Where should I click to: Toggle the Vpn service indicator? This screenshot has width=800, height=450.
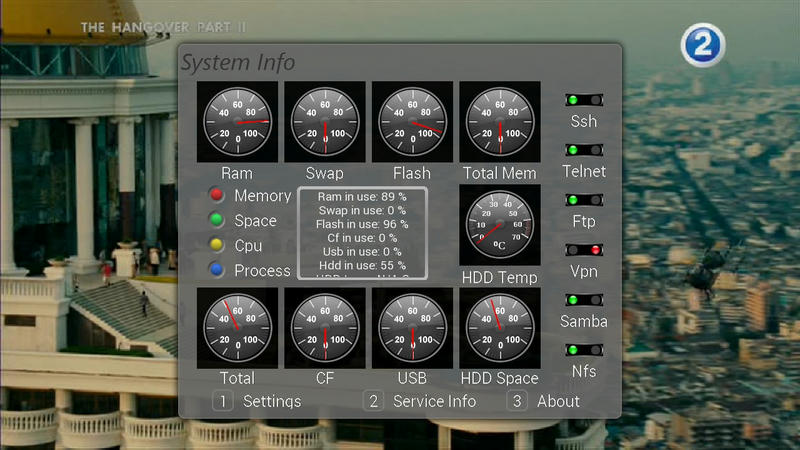(x=584, y=250)
